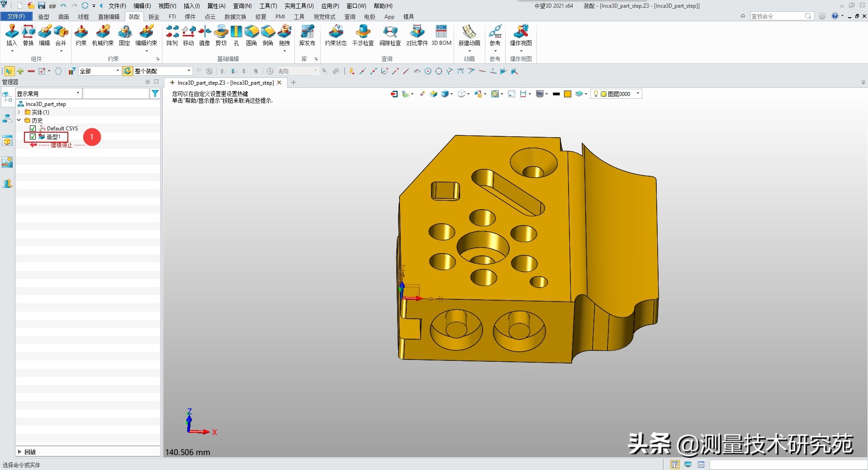The width and height of the screenshot is (868, 470).
Task: Switch to the 钣金 ribbon tab
Action: coord(154,17)
